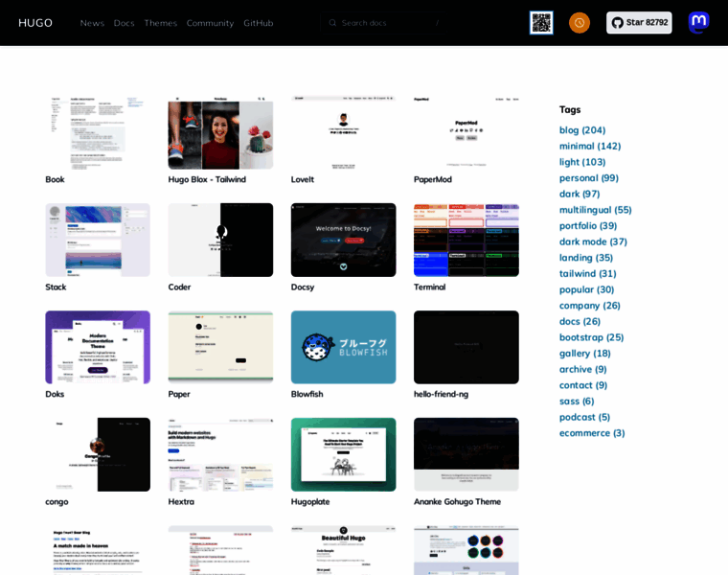Click the GitHub Star 82792 button
Image resolution: width=728 pixels, height=575 pixels.
click(x=639, y=23)
